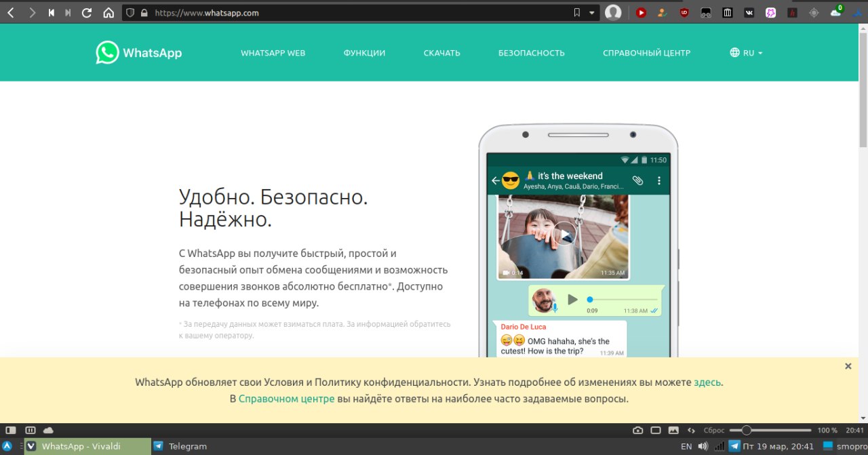The image size is (868, 455).
Task: Toggle the Vivaldi side panel
Action: pyautogui.click(x=10, y=430)
